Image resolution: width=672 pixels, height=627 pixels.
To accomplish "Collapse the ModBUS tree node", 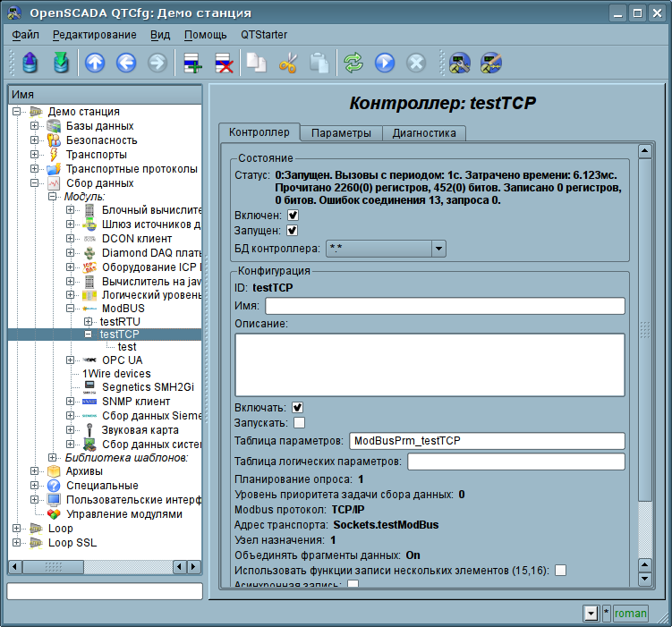I will pyautogui.click(x=70, y=308).
